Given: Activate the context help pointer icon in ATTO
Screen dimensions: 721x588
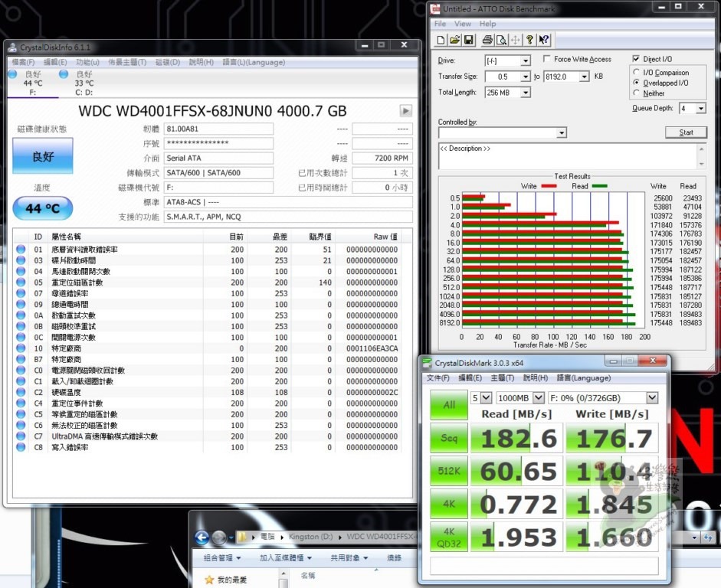Looking at the screenshot, I should (x=544, y=40).
